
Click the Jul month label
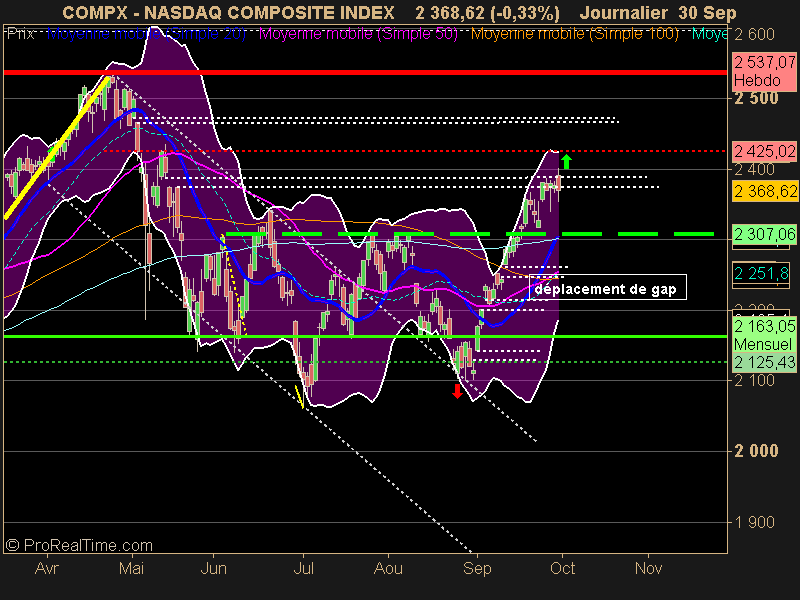[304, 568]
